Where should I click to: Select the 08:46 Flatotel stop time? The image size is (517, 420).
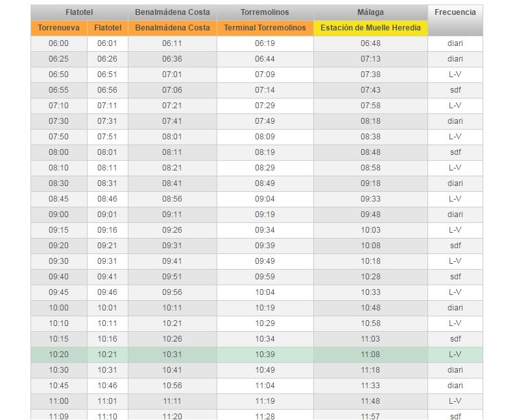(x=107, y=199)
